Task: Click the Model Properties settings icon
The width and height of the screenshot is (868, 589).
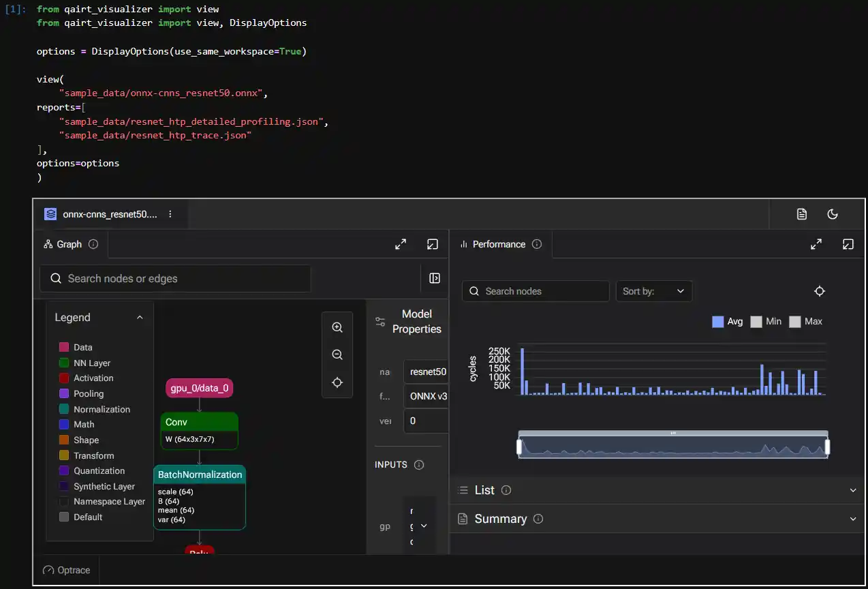Action: tap(381, 322)
